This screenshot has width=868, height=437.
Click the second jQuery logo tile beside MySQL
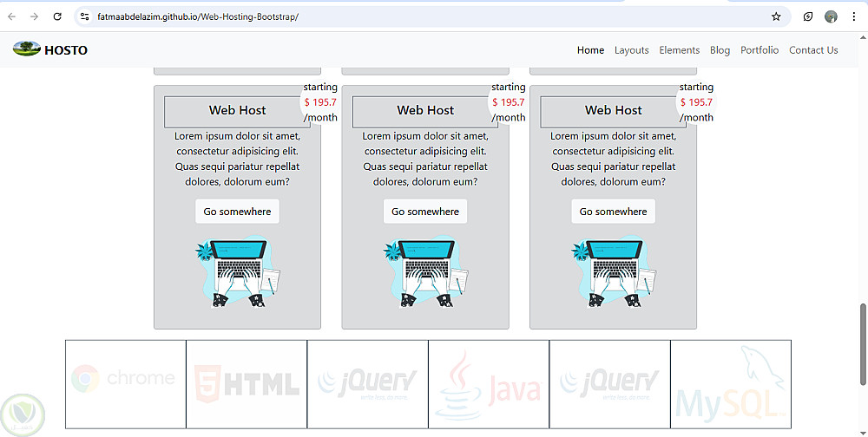pos(609,384)
